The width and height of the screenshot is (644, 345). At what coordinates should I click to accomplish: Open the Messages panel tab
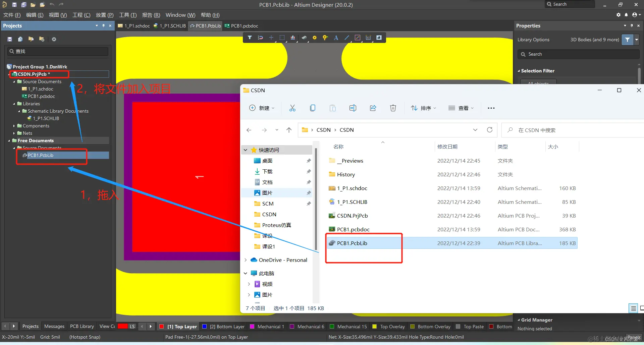[x=54, y=326]
